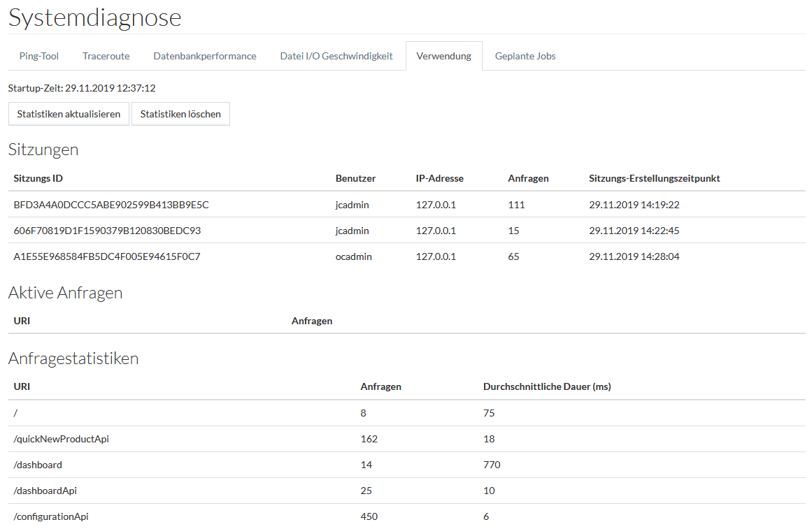Click the Systemdiagnose page title
The width and height of the screenshot is (812, 529).
pyautogui.click(x=94, y=17)
